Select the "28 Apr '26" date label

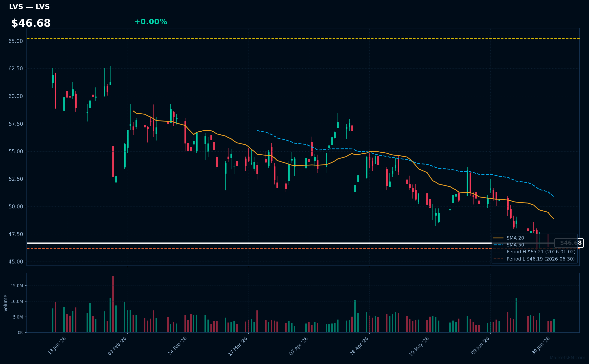359,346
